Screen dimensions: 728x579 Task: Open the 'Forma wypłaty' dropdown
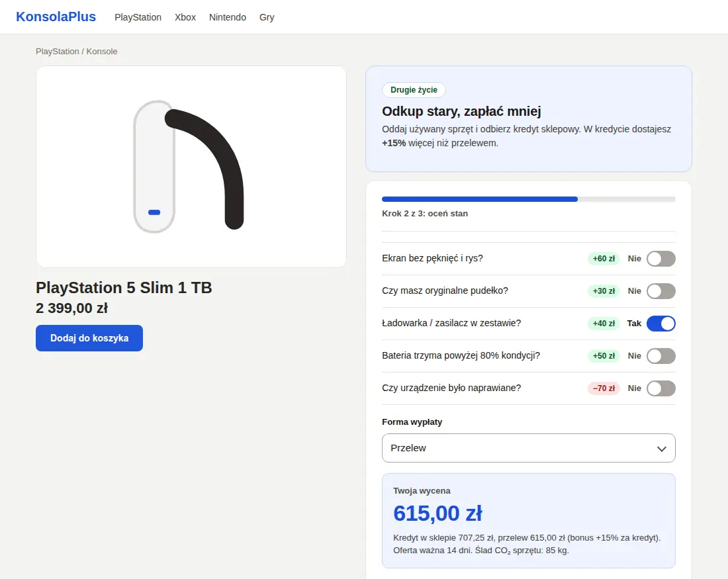point(528,448)
